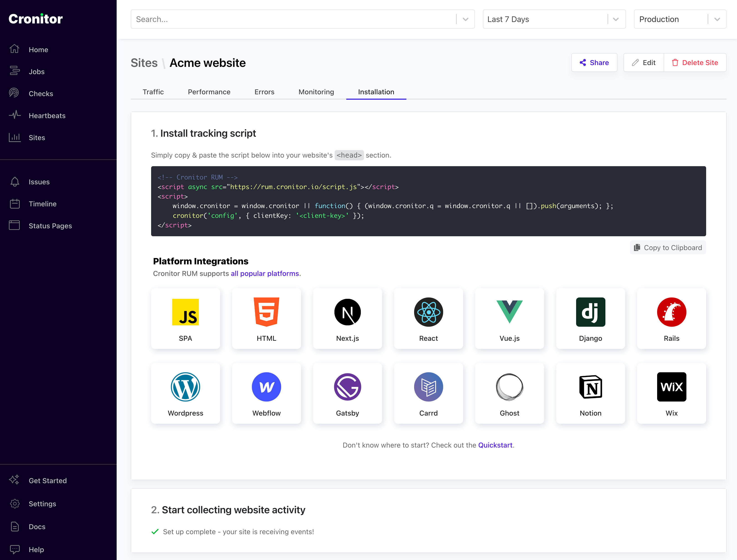Choose the Ghost integration card
The height and width of the screenshot is (560, 737).
(x=509, y=394)
